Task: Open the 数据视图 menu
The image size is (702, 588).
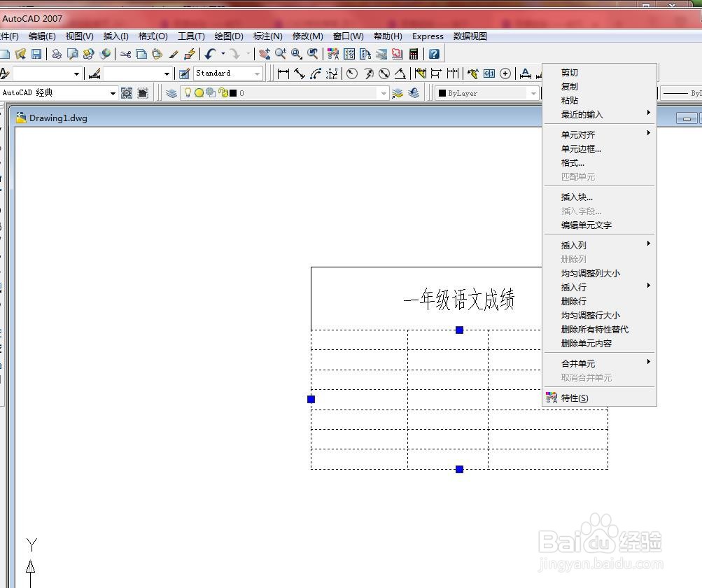Action: pyautogui.click(x=470, y=36)
